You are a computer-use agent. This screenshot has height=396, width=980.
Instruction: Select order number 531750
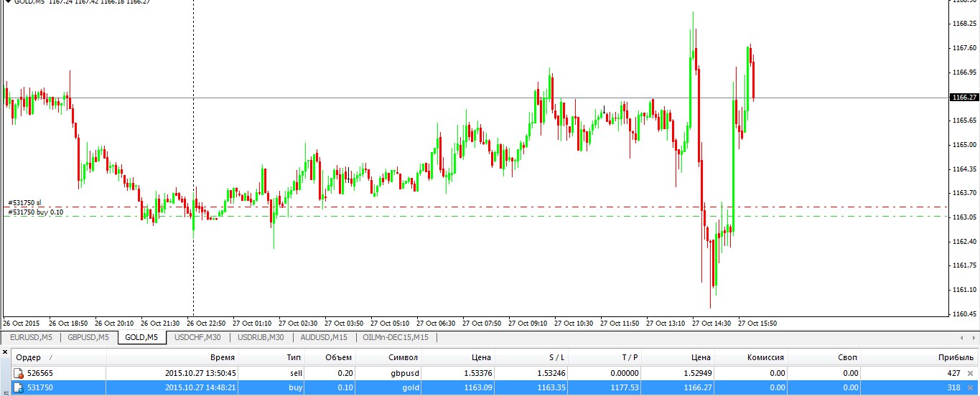(x=40, y=388)
